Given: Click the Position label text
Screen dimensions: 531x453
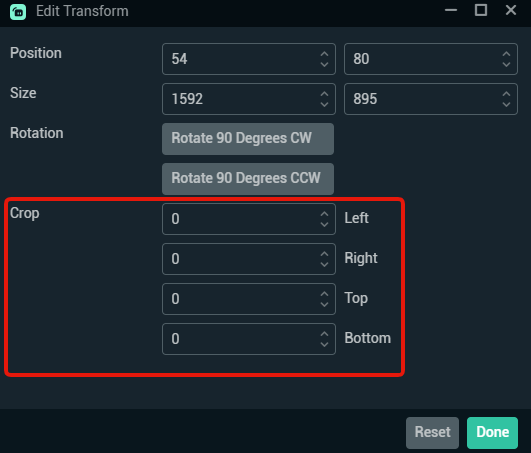Looking at the screenshot, I should click(x=36, y=53).
